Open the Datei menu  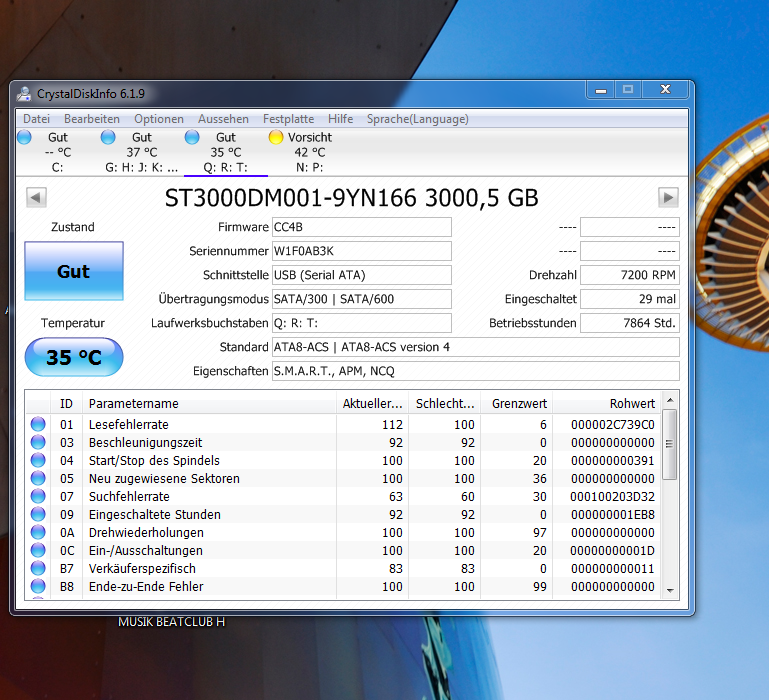coord(36,119)
